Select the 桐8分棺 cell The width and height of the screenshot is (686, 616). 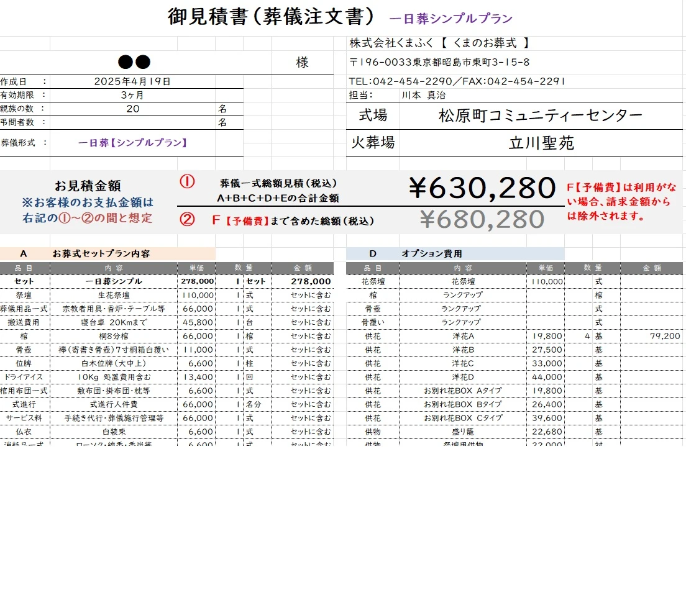(114, 336)
